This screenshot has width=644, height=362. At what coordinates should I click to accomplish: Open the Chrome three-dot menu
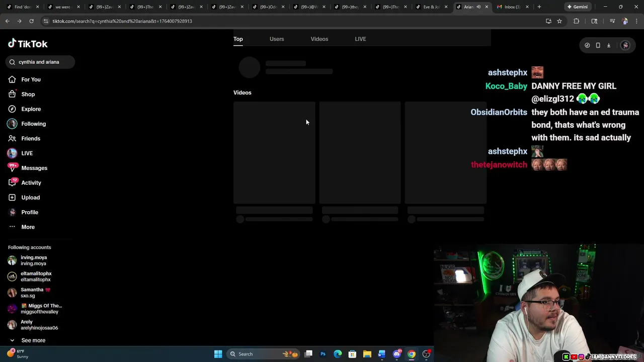tap(636, 21)
